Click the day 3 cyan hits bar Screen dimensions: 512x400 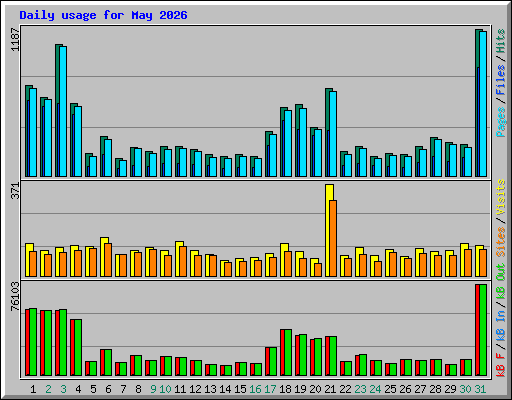(x=63, y=111)
